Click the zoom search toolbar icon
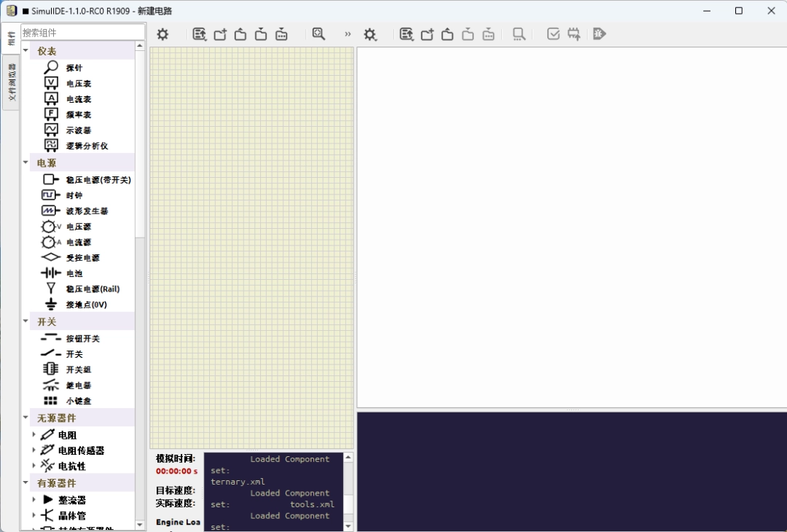Screen dimensions: 787x532 (318, 34)
